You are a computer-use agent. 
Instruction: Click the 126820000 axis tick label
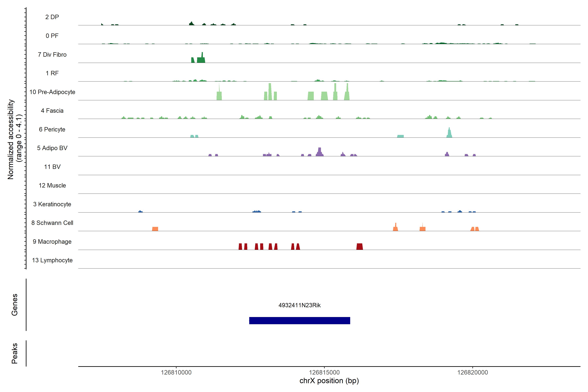473,372
